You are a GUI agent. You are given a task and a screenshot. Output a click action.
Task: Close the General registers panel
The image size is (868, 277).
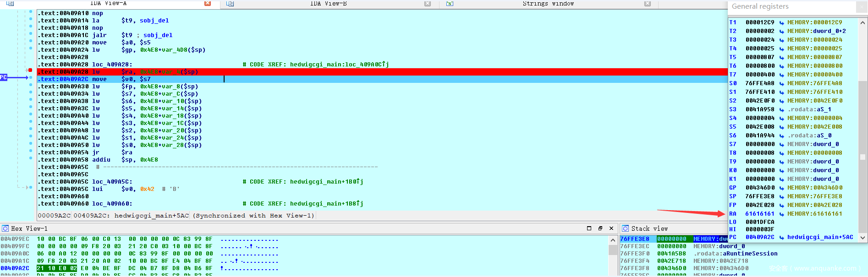862,7
